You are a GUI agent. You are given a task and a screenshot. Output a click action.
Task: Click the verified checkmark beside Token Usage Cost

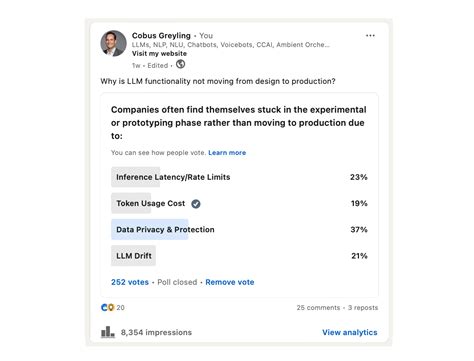196,204
